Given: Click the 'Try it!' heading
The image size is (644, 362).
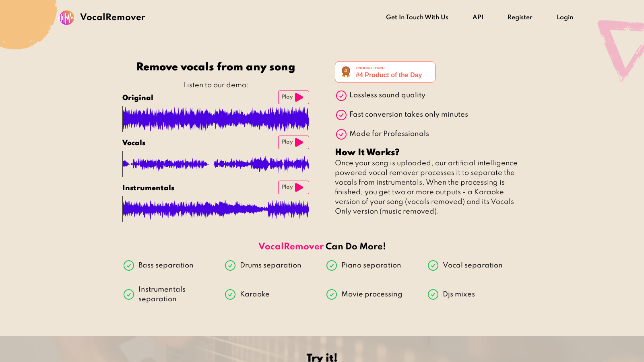Looking at the screenshot, I should (322, 357).
